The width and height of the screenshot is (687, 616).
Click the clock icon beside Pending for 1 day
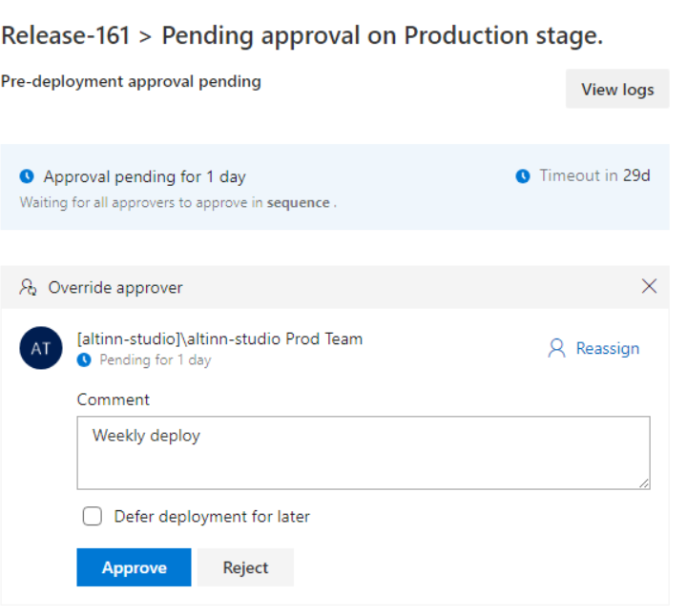(85, 360)
